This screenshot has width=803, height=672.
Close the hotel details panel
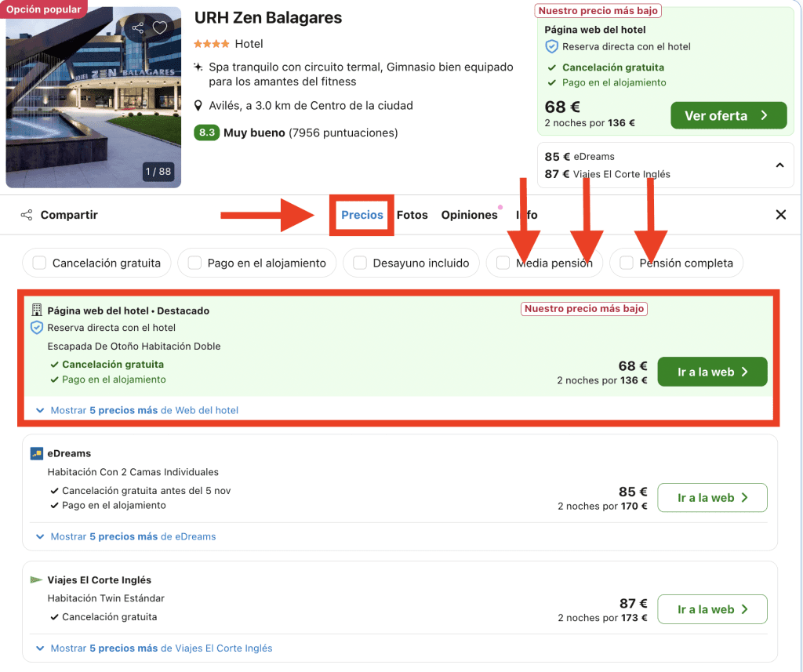pyautogui.click(x=780, y=215)
